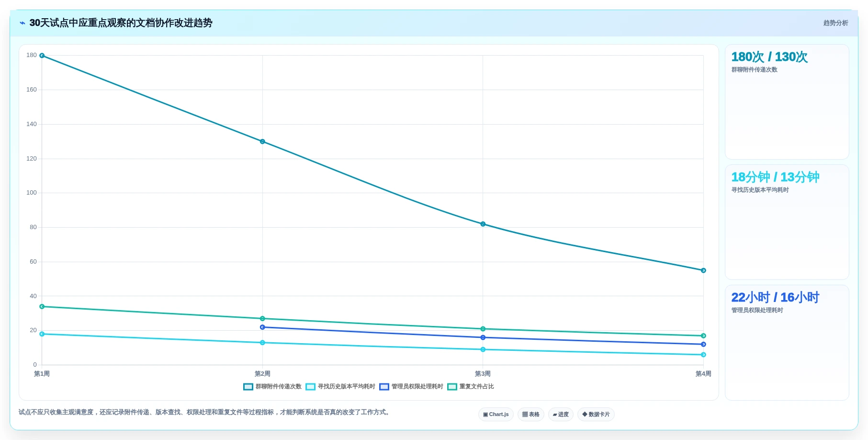
Task: Click the 寻找历史版本平均耗时 data point at 第3周
Action: pyautogui.click(x=483, y=349)
